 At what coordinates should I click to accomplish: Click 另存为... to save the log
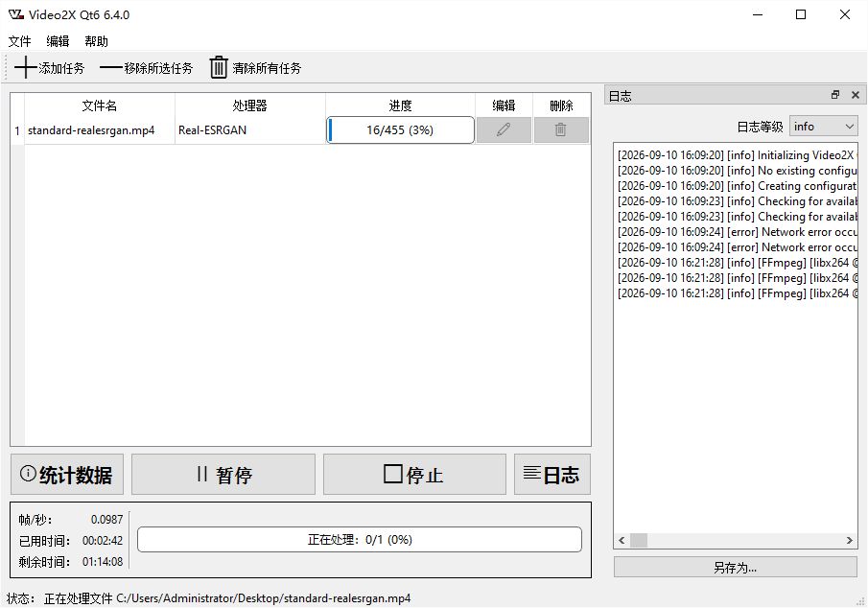coord(735,568)
